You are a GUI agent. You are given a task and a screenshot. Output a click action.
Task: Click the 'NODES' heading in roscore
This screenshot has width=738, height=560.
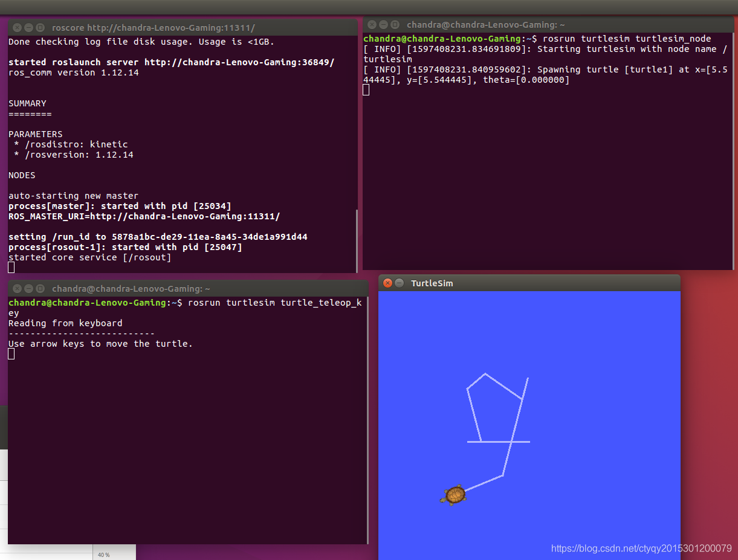click(x=22, y=175)
